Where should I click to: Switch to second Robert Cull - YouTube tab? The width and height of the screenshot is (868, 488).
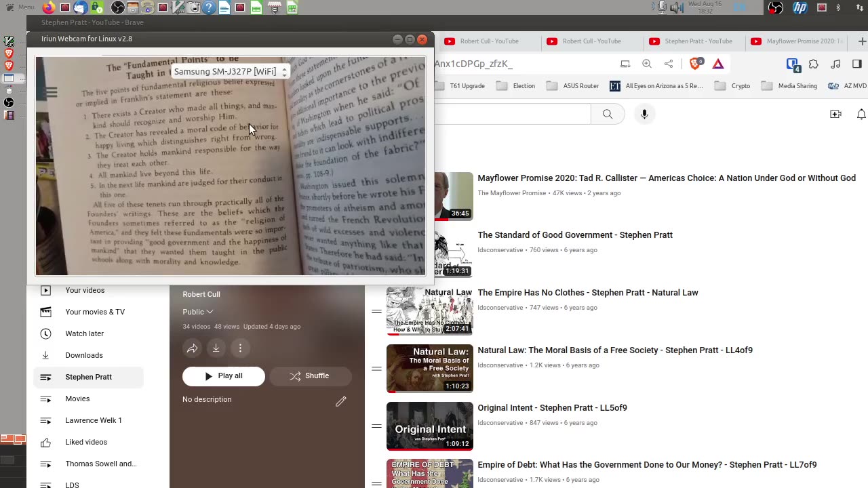(591, 41)
